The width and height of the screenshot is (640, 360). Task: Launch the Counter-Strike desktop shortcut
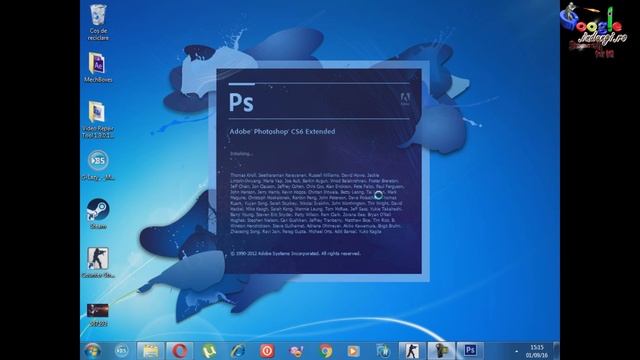(x=98, y=262)
